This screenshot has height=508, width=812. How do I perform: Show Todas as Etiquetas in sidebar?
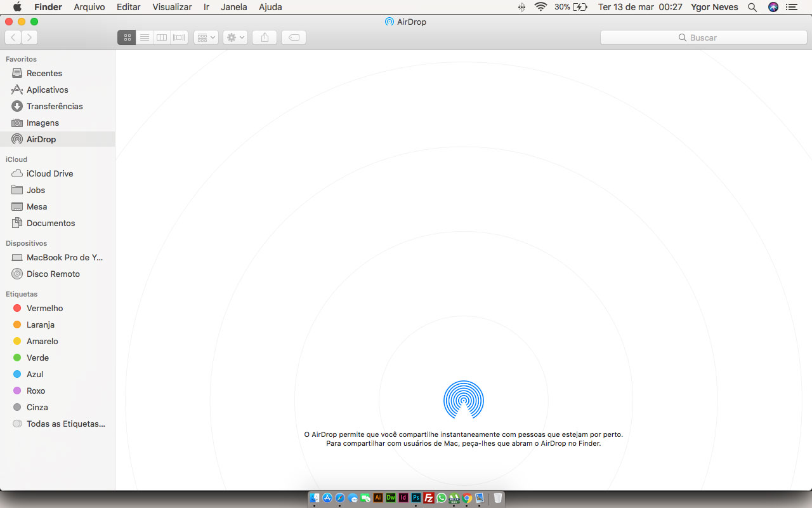point(57,424)
